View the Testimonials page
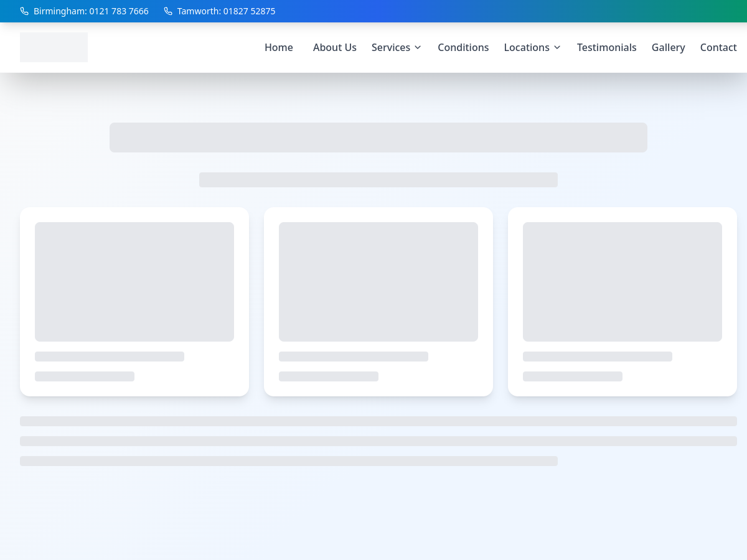 pyautogui.click(x=606, y=47)
